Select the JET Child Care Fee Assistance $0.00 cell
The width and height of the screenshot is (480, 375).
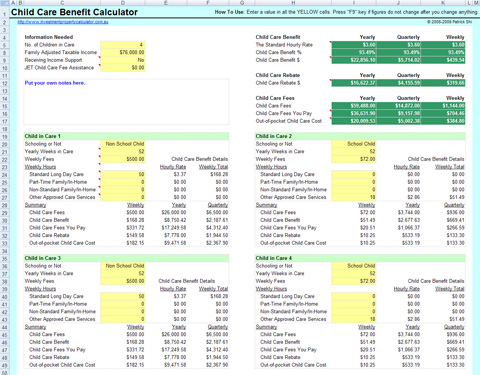(x=123, y=68)
